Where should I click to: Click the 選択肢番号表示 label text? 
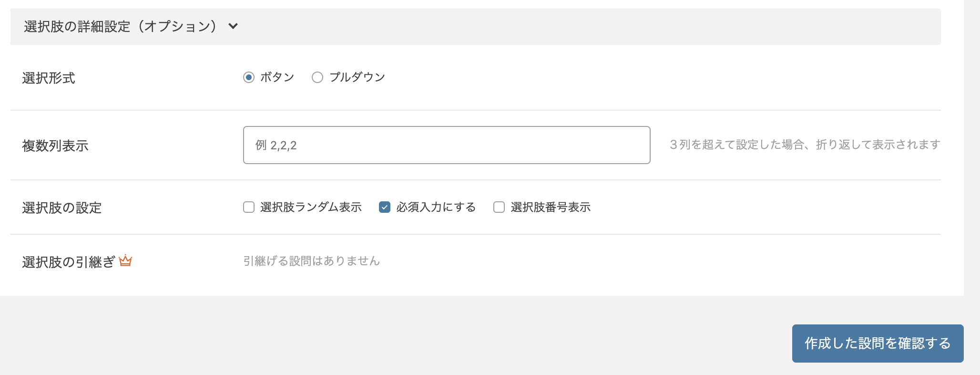[551, 207]
